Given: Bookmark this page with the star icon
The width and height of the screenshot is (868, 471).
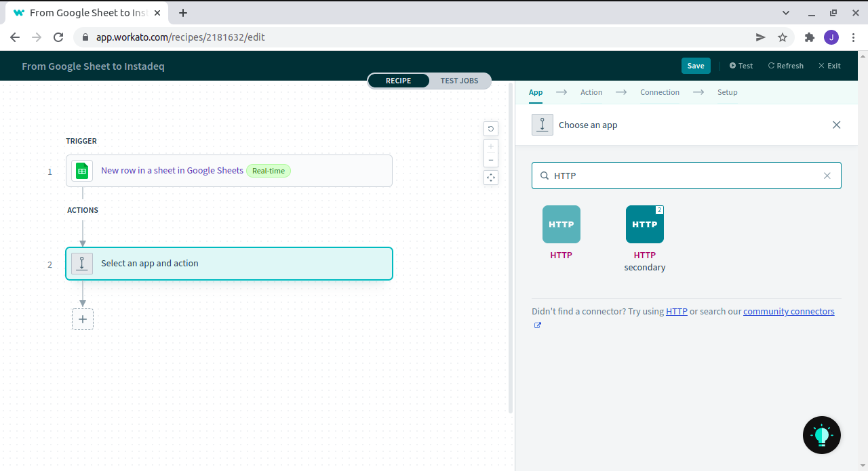Looking at the screenshot, I should click(x=783, y=37).
